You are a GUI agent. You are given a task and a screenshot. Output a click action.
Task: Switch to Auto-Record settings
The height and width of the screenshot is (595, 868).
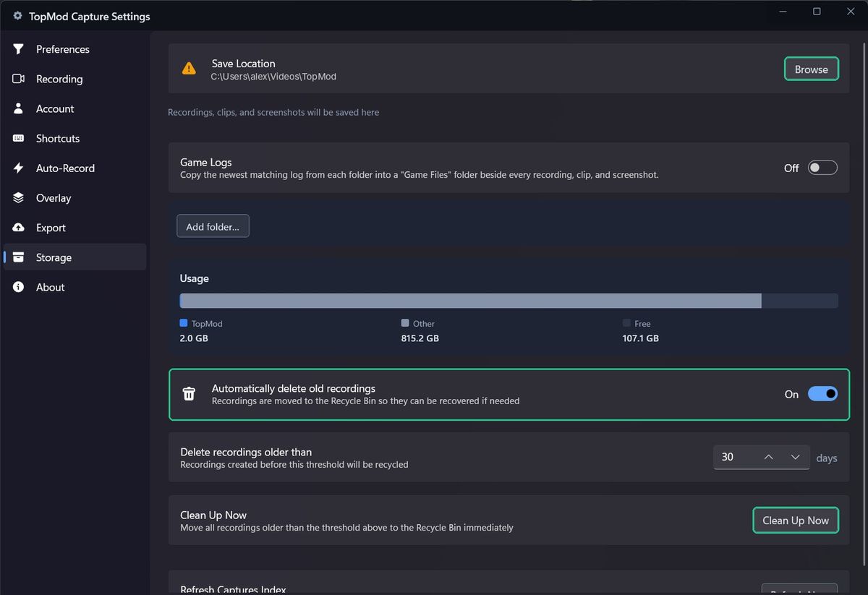coord(75,168)
